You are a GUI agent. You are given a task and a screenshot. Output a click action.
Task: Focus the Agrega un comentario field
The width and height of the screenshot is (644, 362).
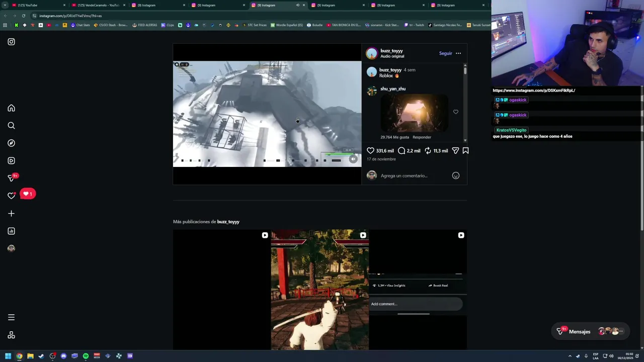coord(414,175)
